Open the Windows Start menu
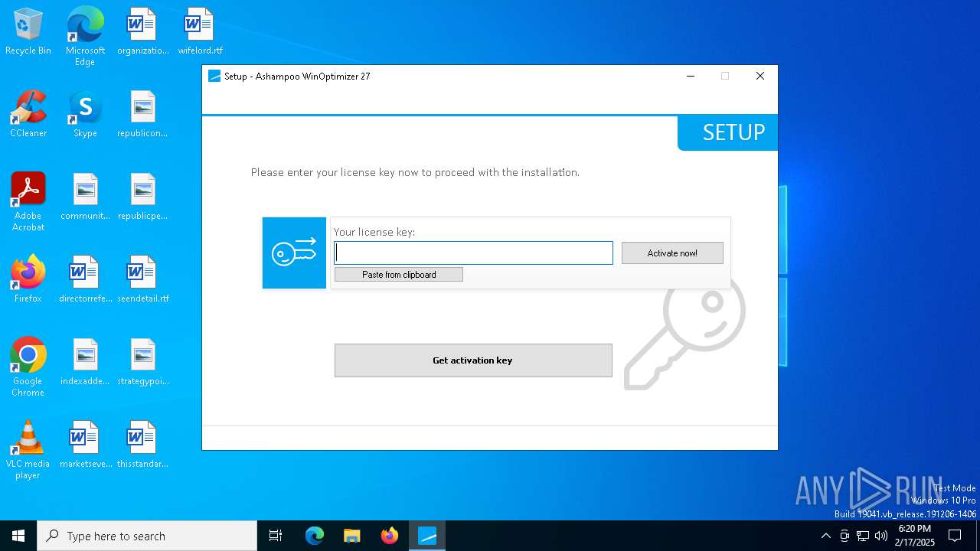980x551 pixels. click(x=18, y=536)
